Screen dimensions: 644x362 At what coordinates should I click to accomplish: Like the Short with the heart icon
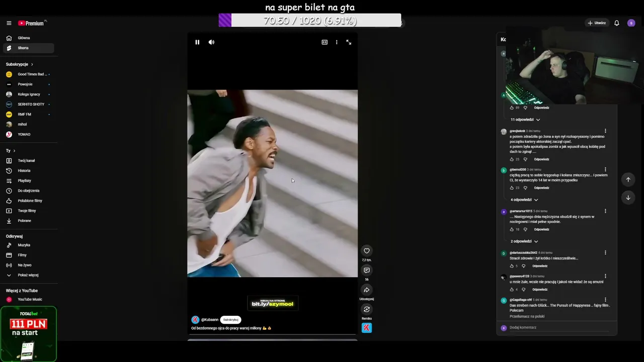tap(367, 251)
